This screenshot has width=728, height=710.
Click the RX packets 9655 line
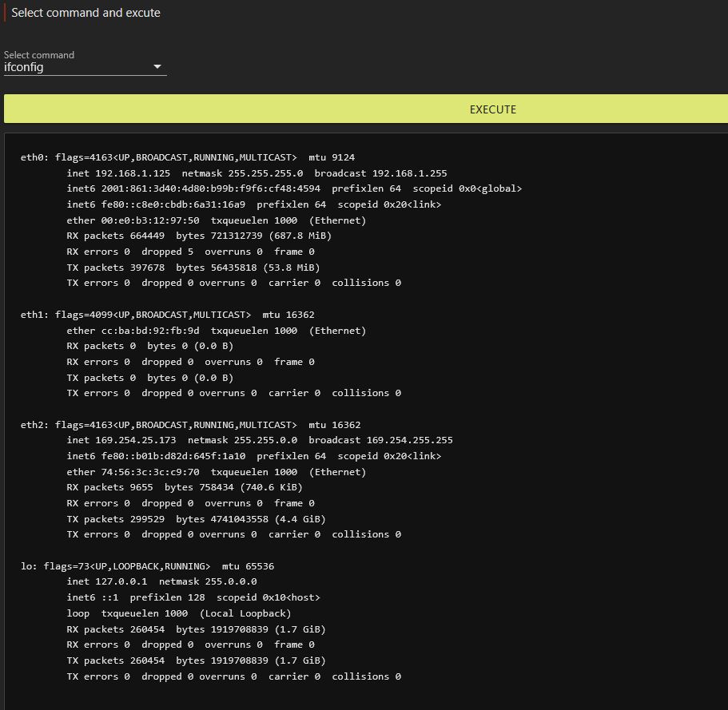coord(185,487)
